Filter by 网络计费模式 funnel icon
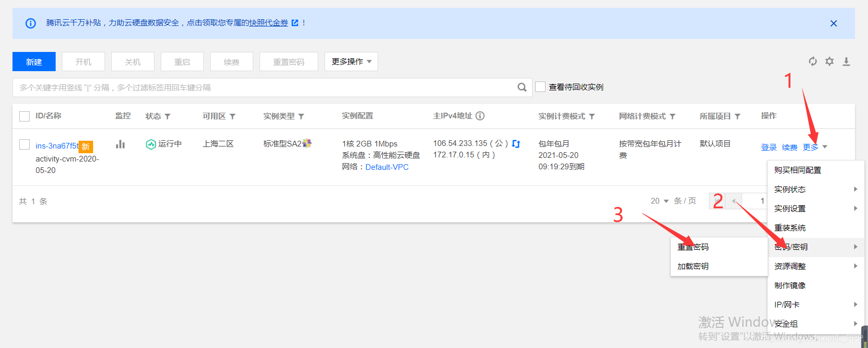 tap(672, 116)
